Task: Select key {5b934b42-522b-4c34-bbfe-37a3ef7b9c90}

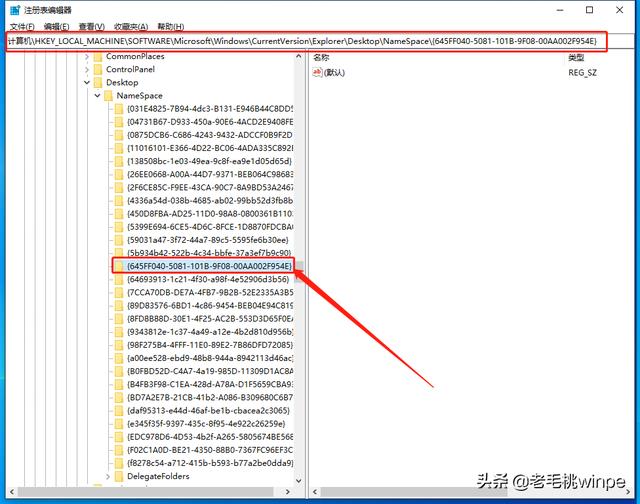Action: 209,253
